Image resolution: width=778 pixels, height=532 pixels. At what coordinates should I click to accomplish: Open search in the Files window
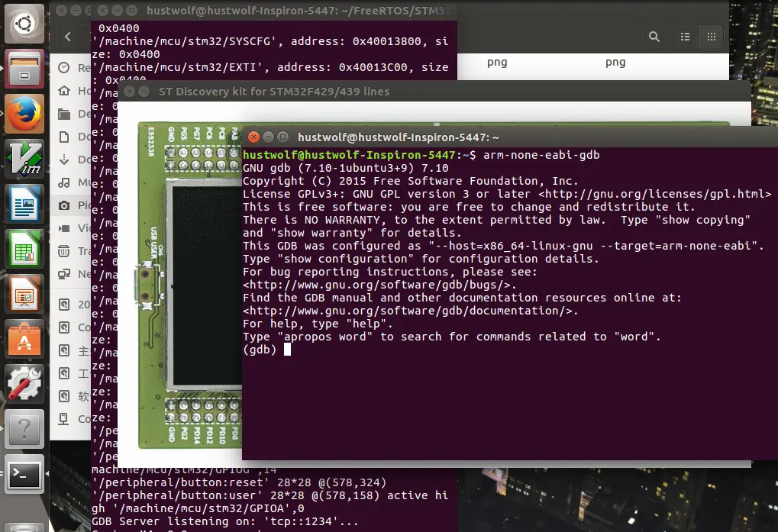pos(654,37)
